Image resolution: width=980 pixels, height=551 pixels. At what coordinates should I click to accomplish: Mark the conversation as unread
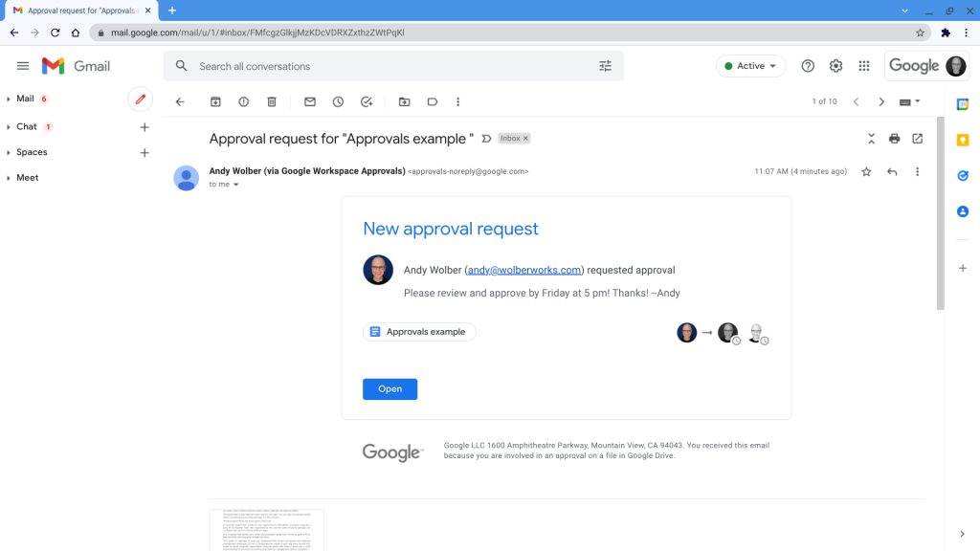point(310,101)
